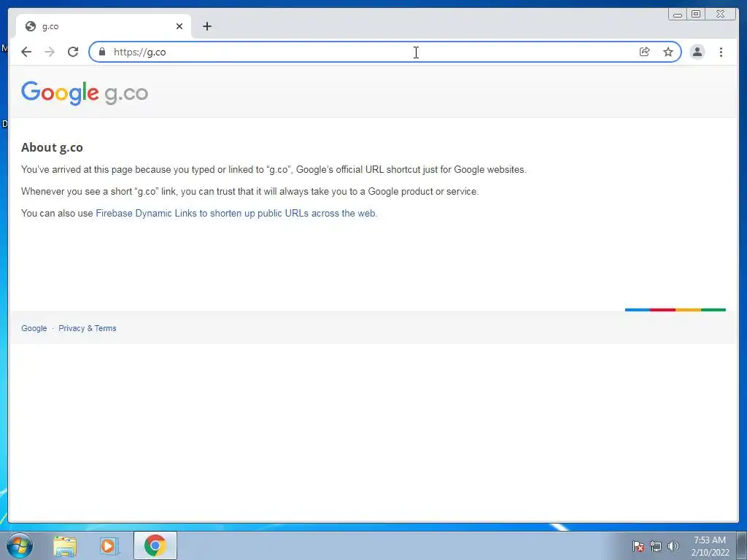View site security lock info
The image size is (747, 560).
coord(101,52)
